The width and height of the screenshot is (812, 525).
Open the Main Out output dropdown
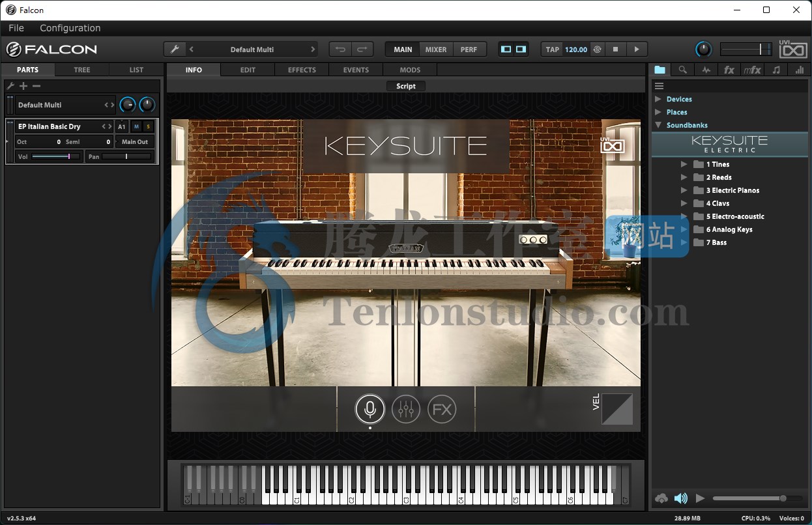pos(136,141)
